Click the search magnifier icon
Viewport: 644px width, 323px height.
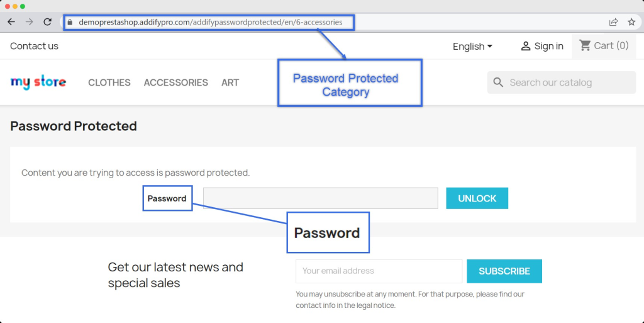[x=499, y=82]
